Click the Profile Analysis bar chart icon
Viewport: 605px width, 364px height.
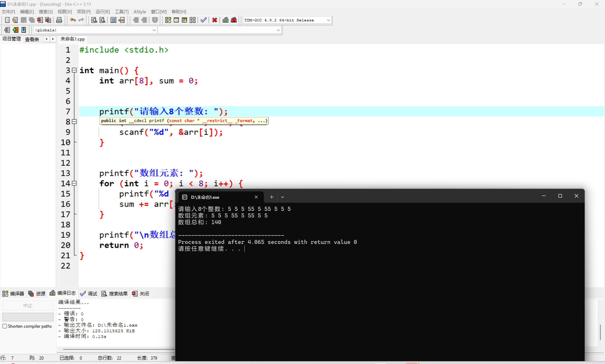[x=225, y=20]
